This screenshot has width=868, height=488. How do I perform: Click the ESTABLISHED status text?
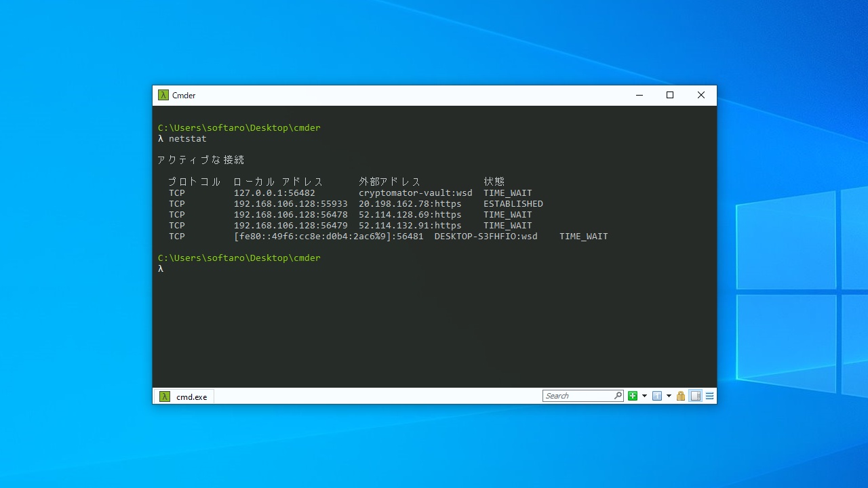pyautogui.click(x=513, y=204)
